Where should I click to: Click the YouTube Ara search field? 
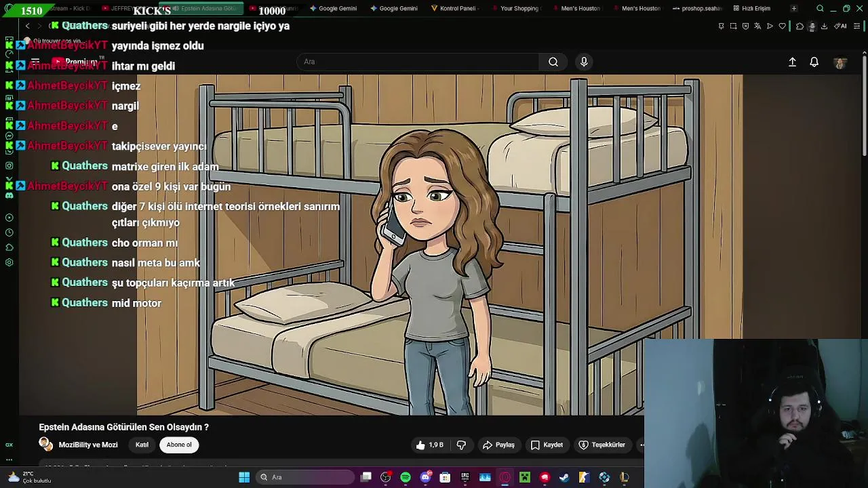point(418,62)
